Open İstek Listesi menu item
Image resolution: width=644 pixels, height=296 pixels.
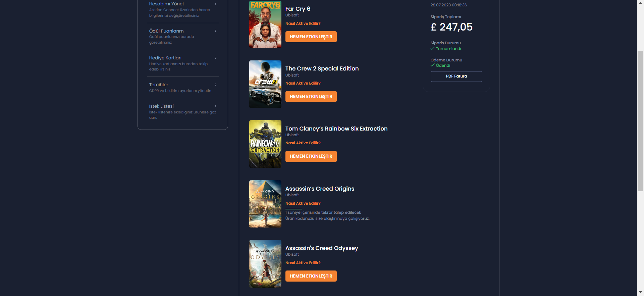click(x=183, y=112)
